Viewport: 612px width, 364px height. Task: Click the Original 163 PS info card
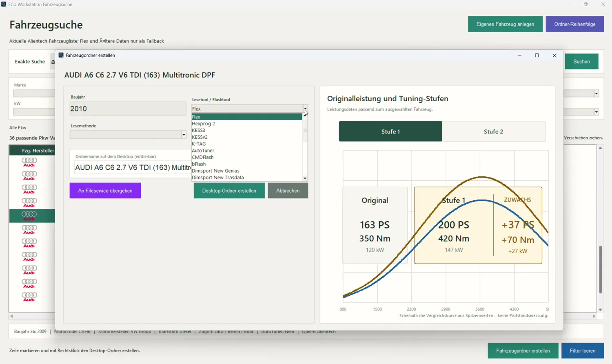[375, 225]
